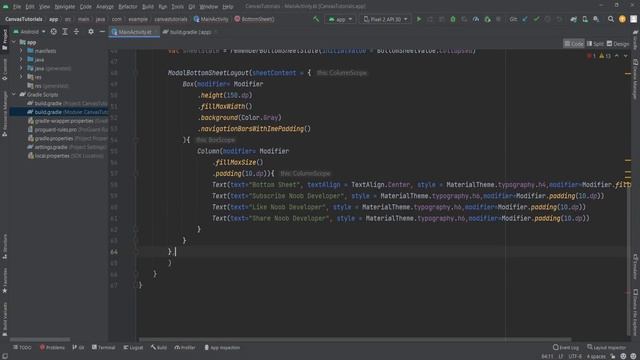The height and width of the screenshot is (360, 640).
Task: Click the face icon in status bar
Action: (x=623, y=356)
